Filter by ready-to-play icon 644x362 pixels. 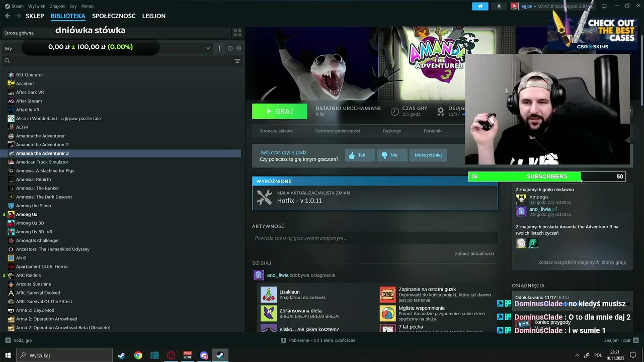pyautogui.click(x=239, y=48)
